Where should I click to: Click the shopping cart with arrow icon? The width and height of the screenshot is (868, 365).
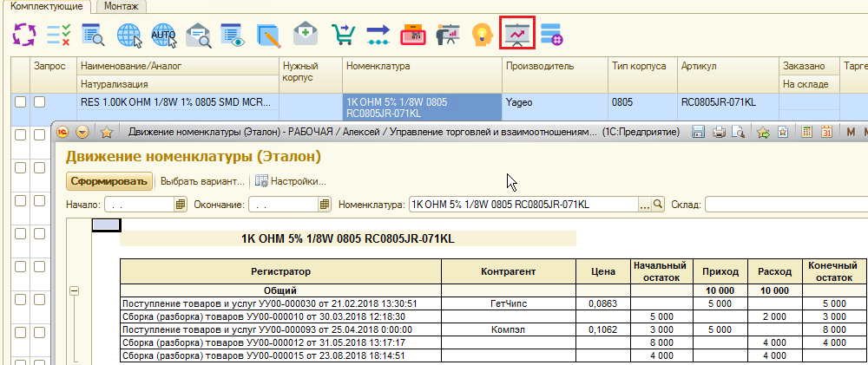point(343,35)
